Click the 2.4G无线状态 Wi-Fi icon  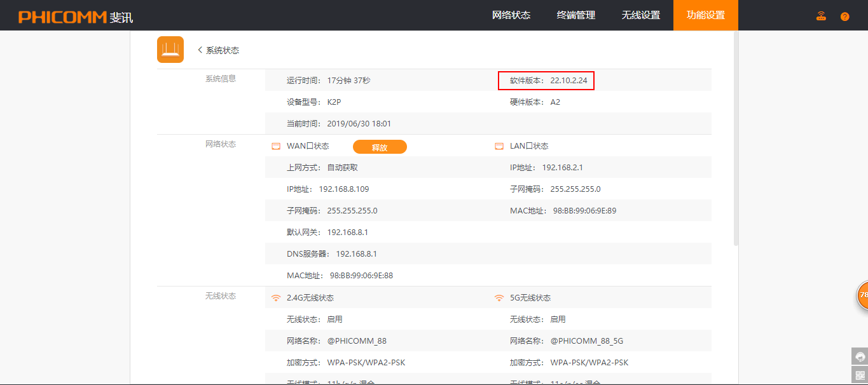(x=276, y=298)
